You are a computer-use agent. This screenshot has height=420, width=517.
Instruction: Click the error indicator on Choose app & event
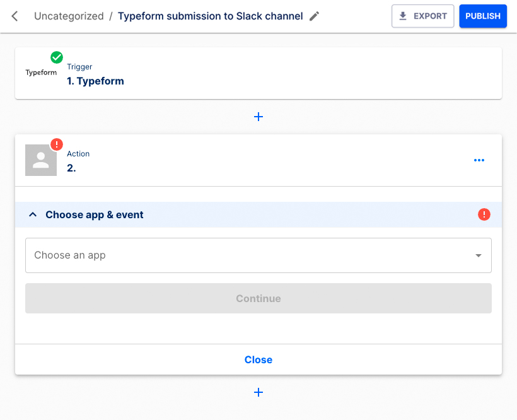tap(484, 214)
